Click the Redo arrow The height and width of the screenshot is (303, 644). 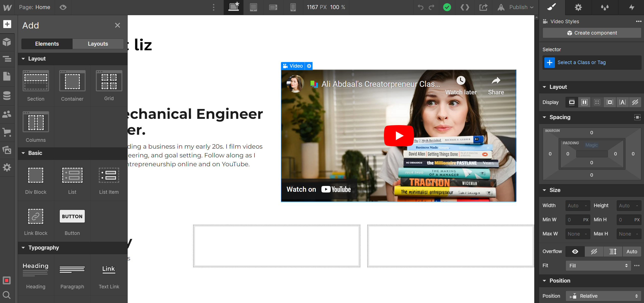[432, 7]
